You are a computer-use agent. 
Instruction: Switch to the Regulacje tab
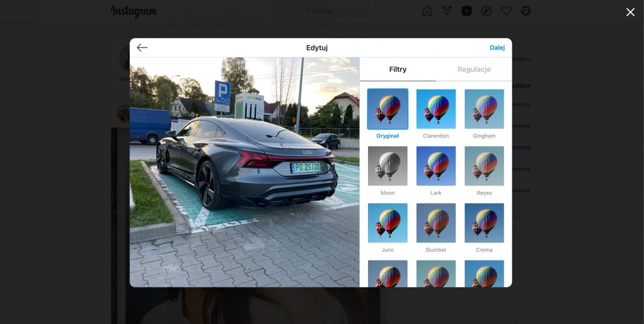coord(474,69)
